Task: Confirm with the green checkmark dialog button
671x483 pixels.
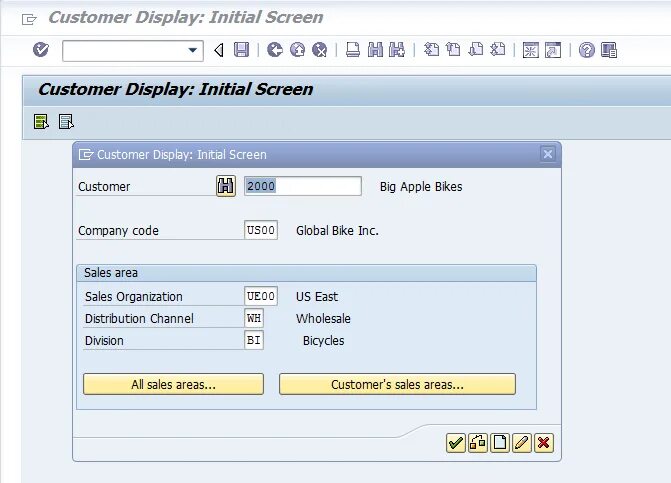Action: click(x=455, y=443)
